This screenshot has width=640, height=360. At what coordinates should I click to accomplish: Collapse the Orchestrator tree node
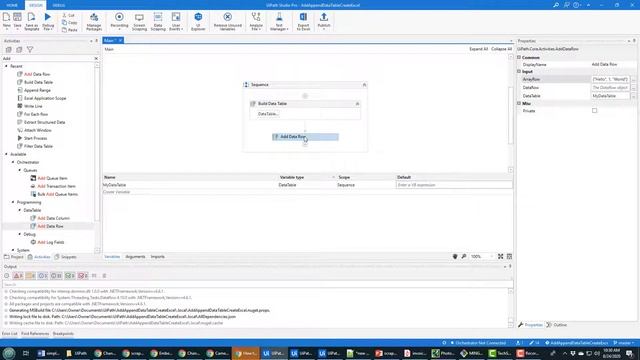[13, 162]
